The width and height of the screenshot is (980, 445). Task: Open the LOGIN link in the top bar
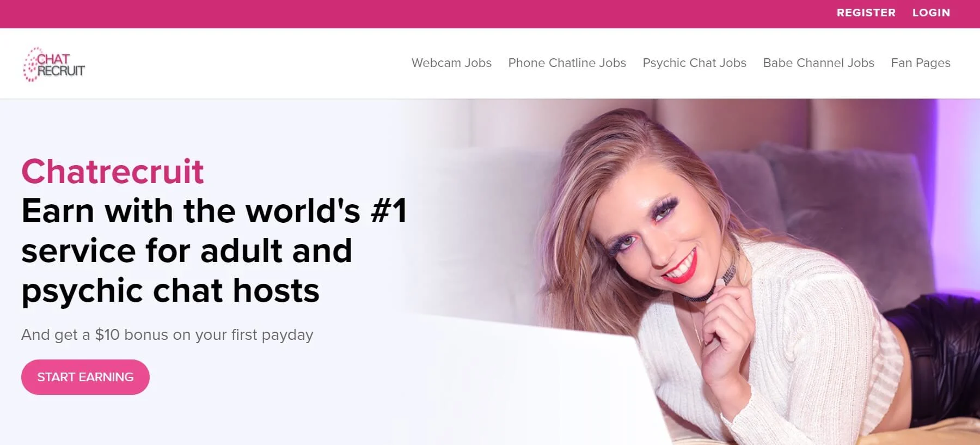931,13
